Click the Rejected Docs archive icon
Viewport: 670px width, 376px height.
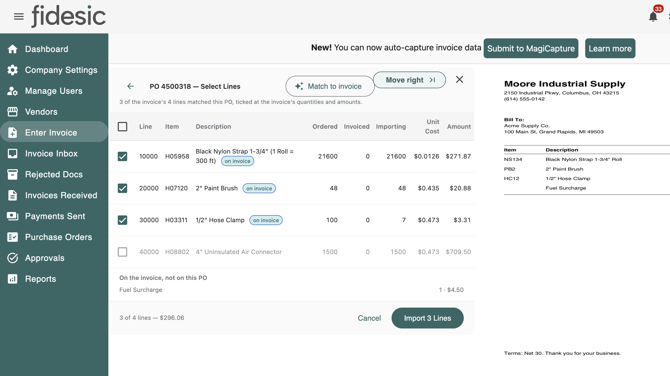coord(12,174)
